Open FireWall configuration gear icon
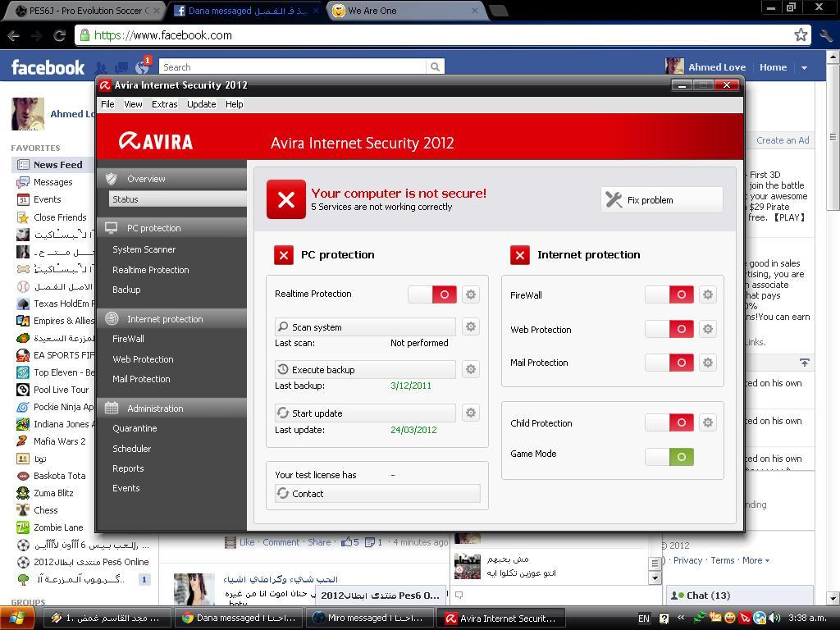The image size is (840, 630). click(x=708, y=294)
